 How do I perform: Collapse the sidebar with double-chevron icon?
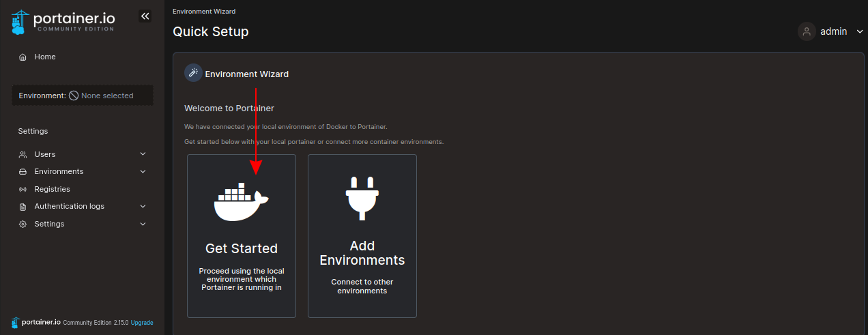pos(145,16)
